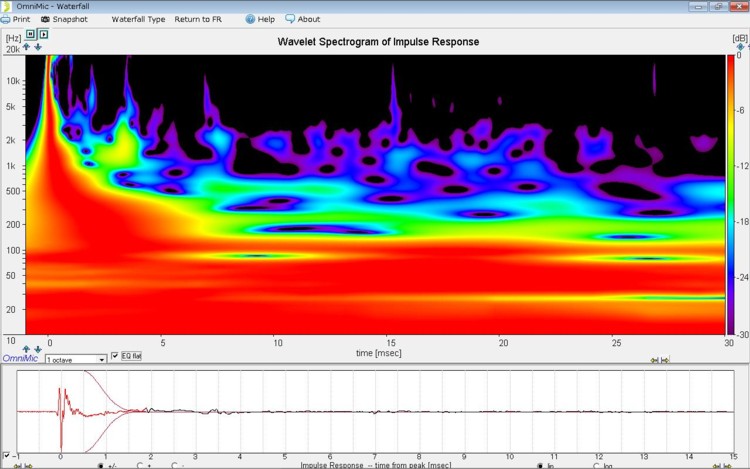Screen dimensions: 750x469
Task: Click the '[dB]' label at top right
Action: [740, 38]
